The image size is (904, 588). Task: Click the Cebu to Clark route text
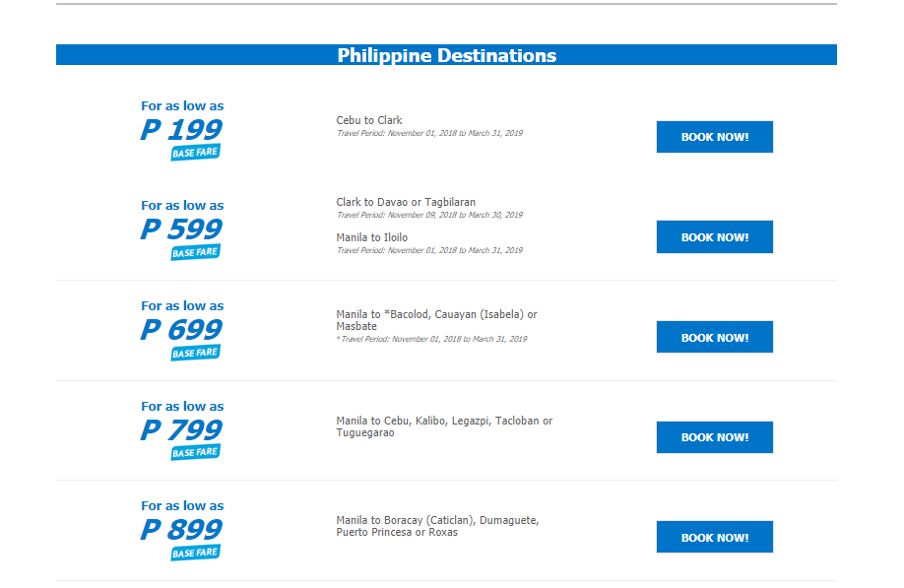click(x=369, y=120)
